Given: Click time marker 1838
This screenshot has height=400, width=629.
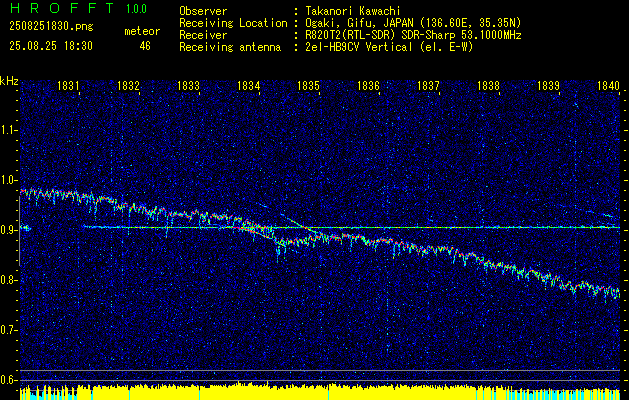Looking at the screenshot, I should 488,85.
